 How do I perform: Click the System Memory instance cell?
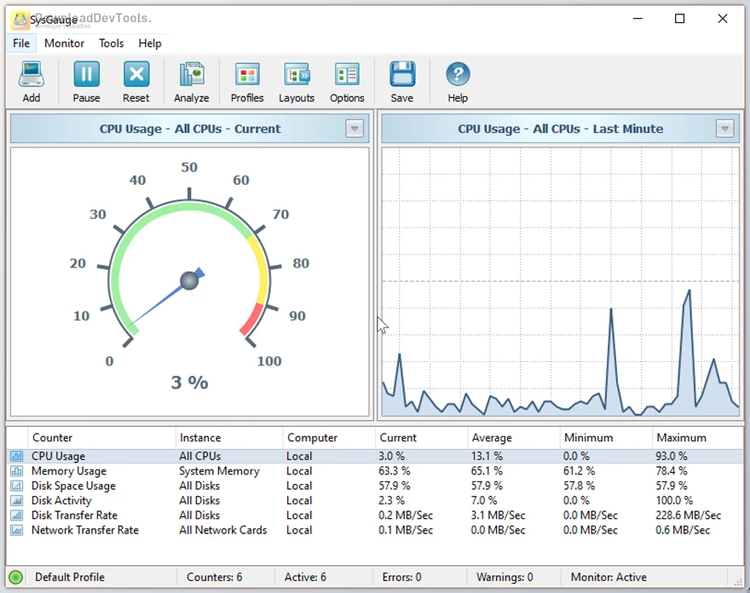219,472
